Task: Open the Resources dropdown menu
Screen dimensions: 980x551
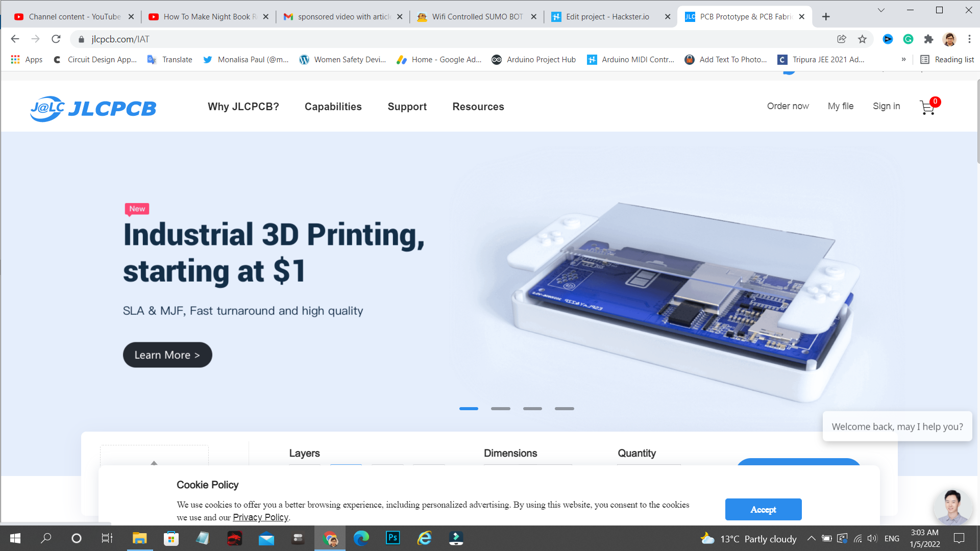Action: coord(478,107)
